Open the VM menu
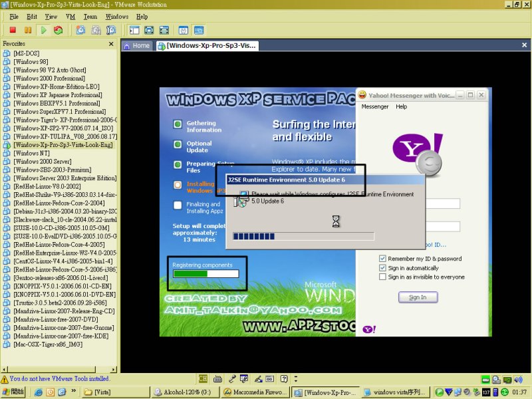The image size is (532, 399). [x=70, y=17]
